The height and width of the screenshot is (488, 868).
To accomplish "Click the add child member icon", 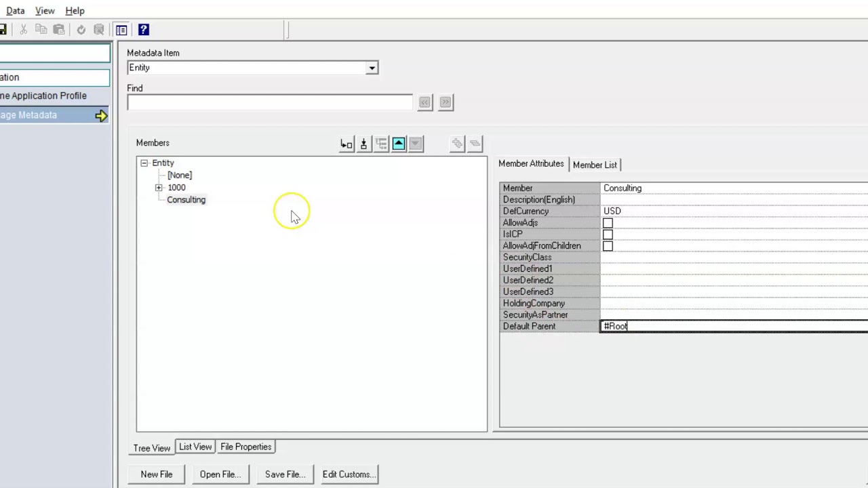I will click(347, 144).
